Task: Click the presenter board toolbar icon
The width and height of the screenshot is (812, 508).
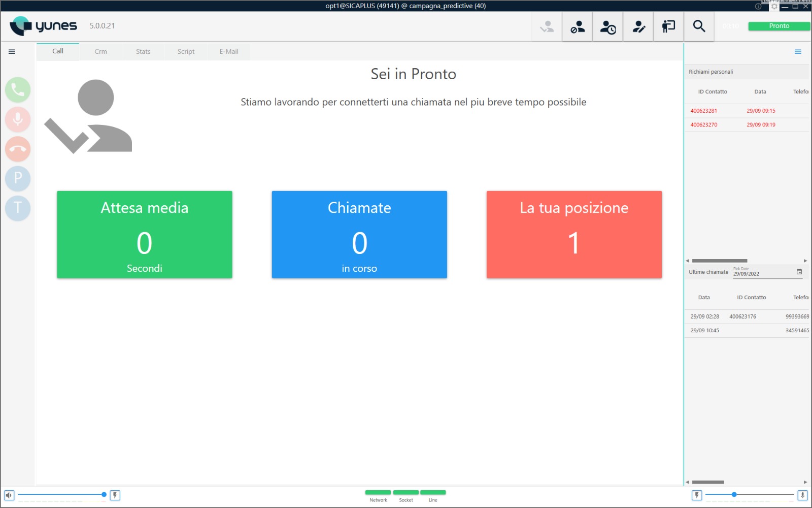Action: [668, 26]
